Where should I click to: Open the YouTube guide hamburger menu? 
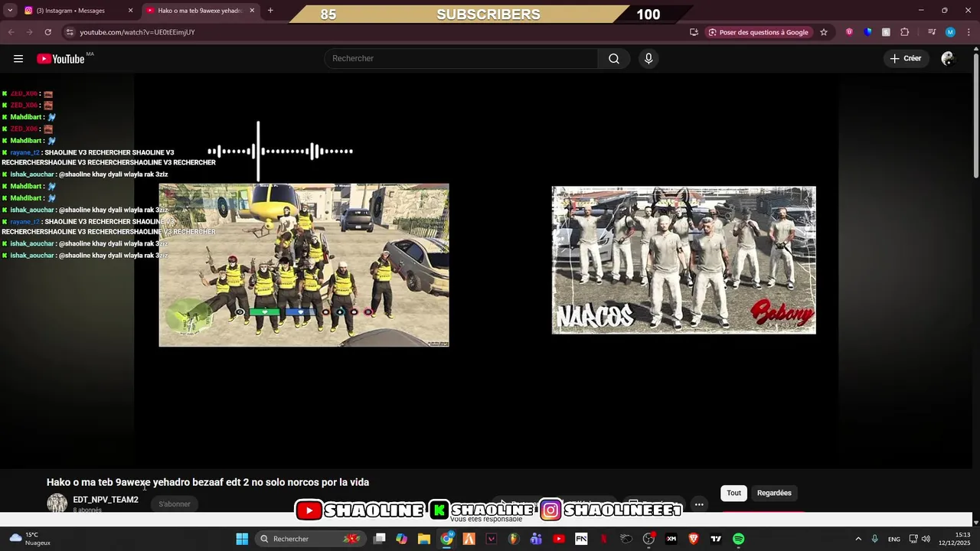click(x=18, y=59)
